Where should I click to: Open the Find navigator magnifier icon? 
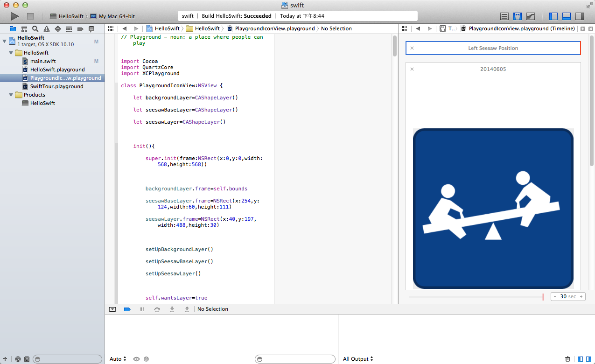35,28
